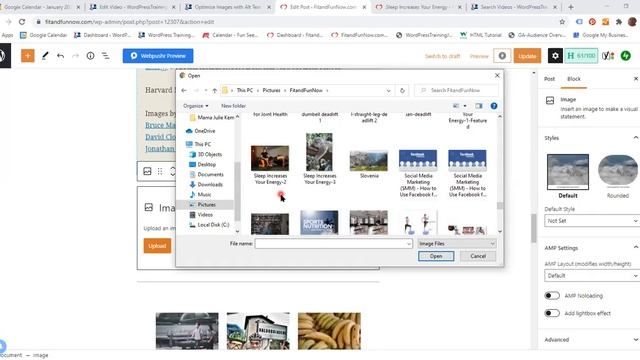Select the Rounded image style thumbnail
The height and width of the screenshot is (360, 640).
[618, 172]
